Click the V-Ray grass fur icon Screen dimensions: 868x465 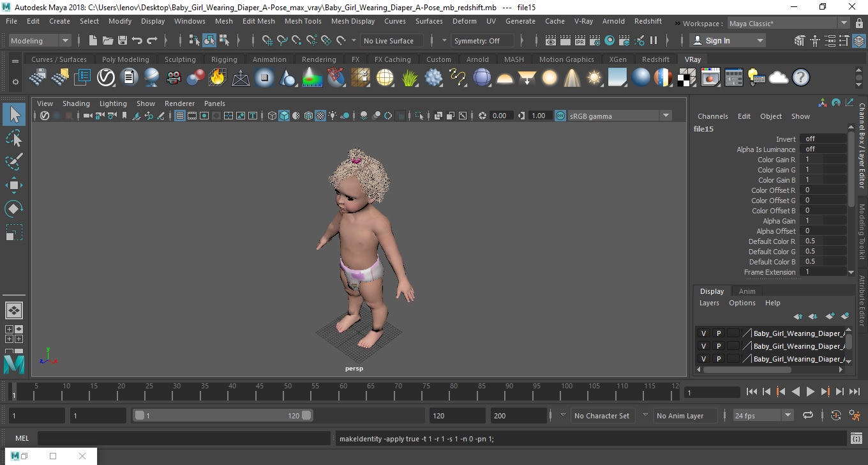[x=410, y=78]
